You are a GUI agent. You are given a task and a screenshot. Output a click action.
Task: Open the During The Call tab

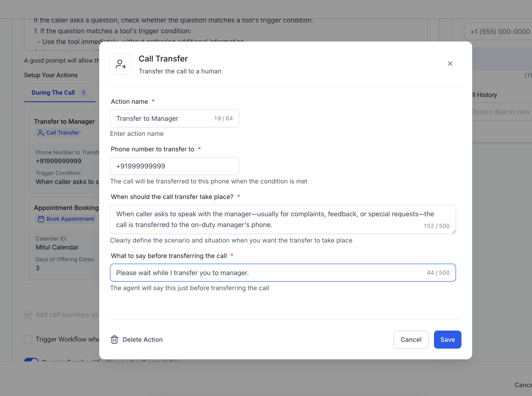[x=53, y=93]
